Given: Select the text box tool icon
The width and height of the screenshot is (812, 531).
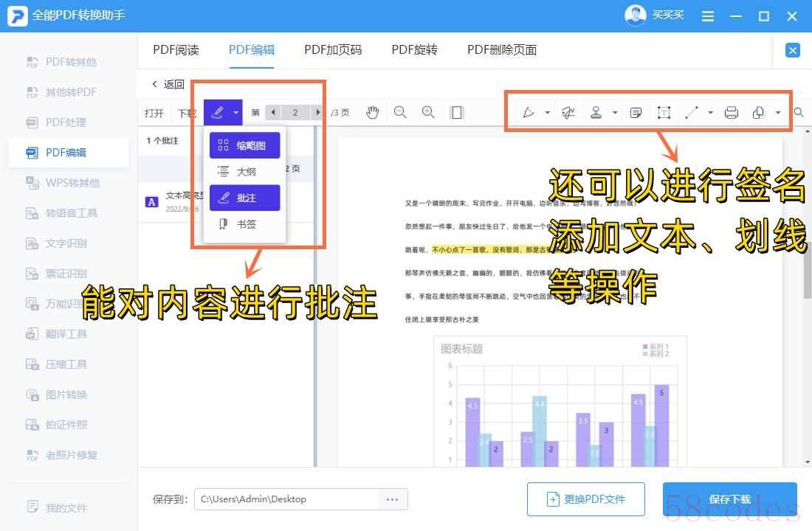Looking at the screenshot, I should (664, 113).
